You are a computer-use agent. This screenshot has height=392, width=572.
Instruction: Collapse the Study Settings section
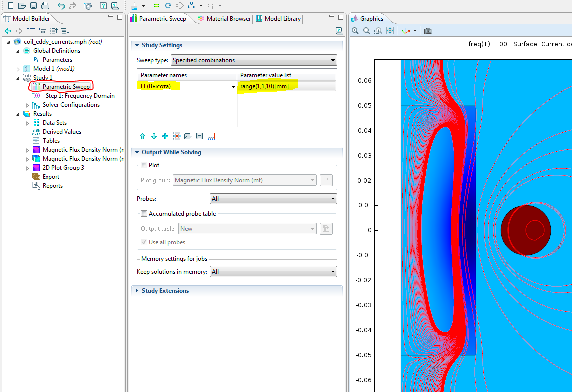coord(137,45)
